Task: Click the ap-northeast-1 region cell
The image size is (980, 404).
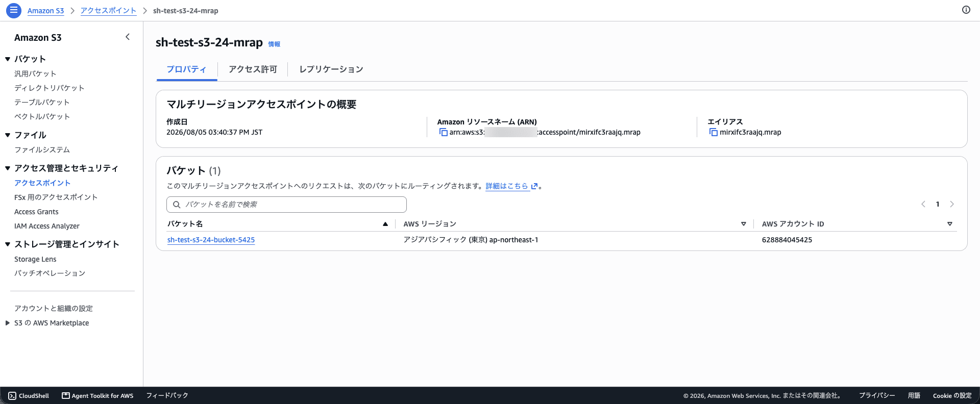Action: pos(471,240)
